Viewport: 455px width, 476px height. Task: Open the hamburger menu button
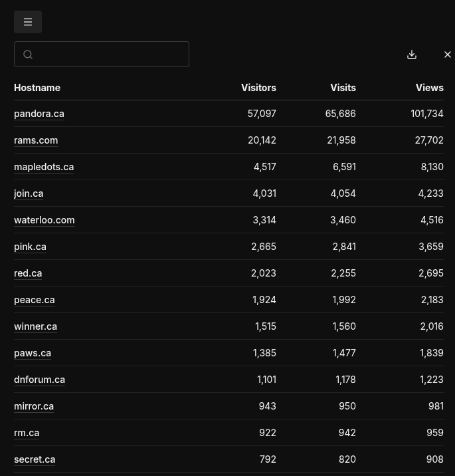coord(28,22)
